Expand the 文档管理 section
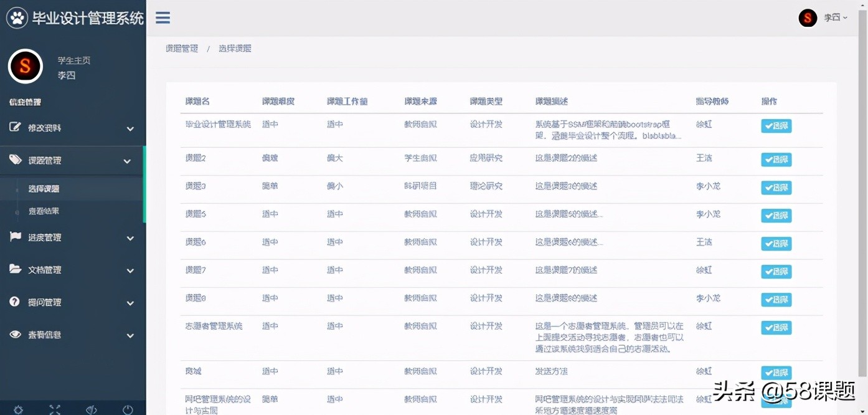Screen dimensions: 868x415 pyautogui.click(x=130, y=270)
